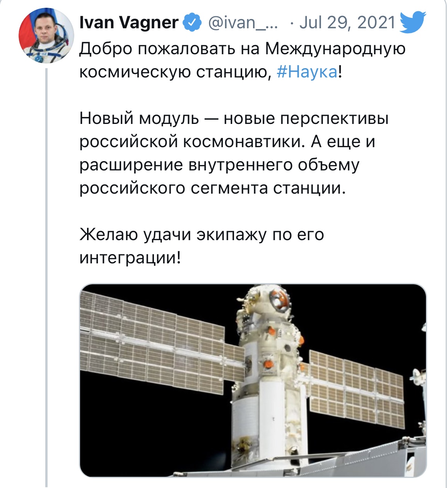
Task: Click the "российского сегмента станции" line
Action: (212, 188)
